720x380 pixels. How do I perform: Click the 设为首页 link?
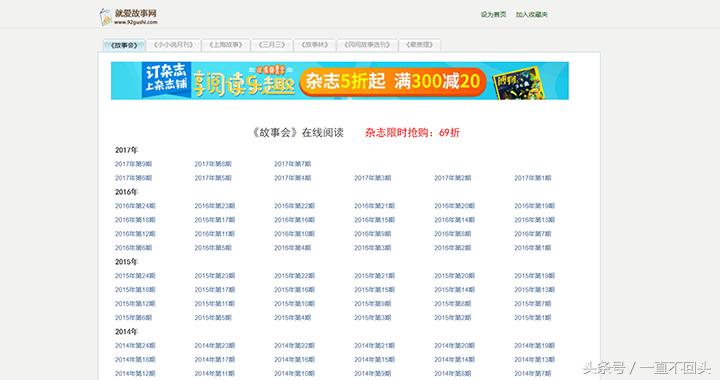tap(493, 15)
